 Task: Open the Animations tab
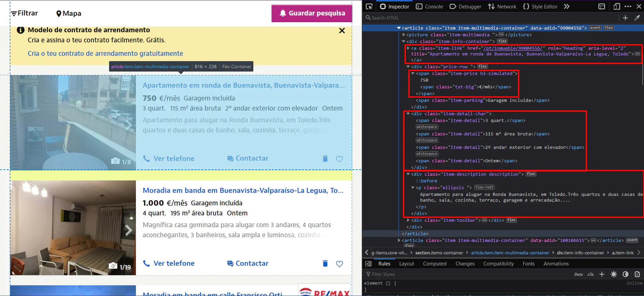[556, 264]
